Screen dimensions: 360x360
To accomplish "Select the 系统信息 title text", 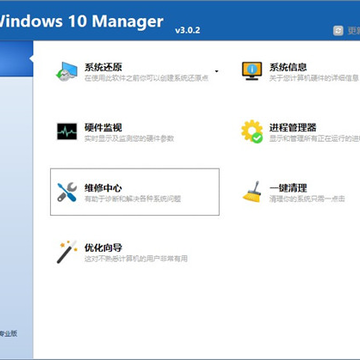I will point(288,67).
